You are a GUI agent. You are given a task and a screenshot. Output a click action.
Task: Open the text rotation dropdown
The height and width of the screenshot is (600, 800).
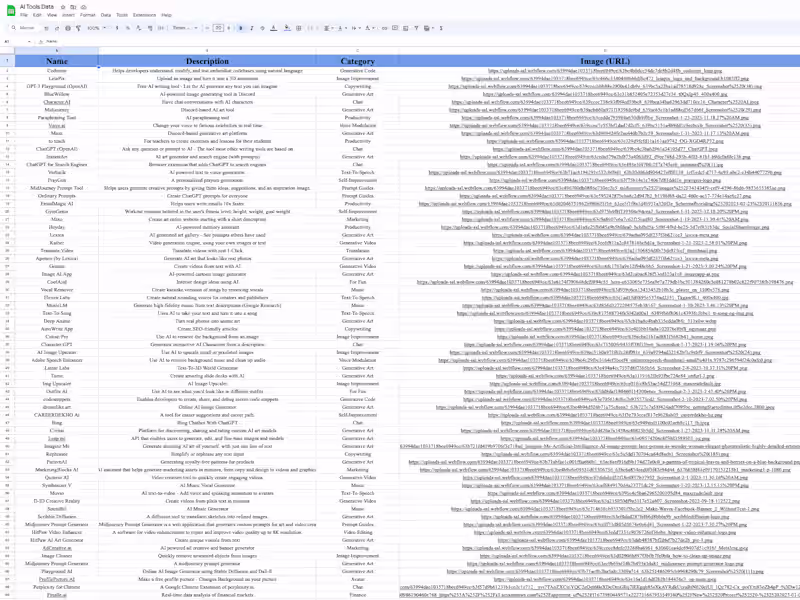[x=369, y=28]
